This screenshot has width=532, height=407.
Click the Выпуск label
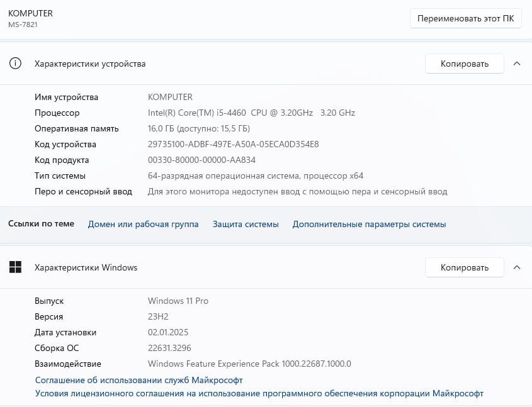(49, 301)
